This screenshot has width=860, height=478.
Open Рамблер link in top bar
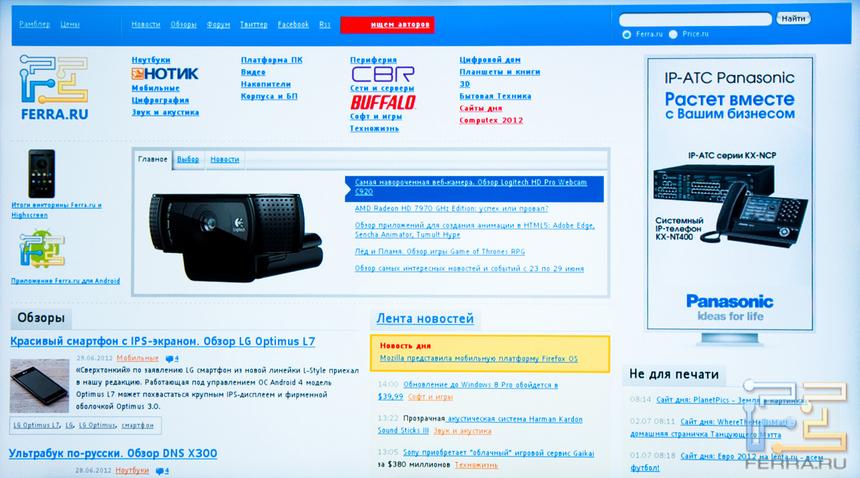35,24
